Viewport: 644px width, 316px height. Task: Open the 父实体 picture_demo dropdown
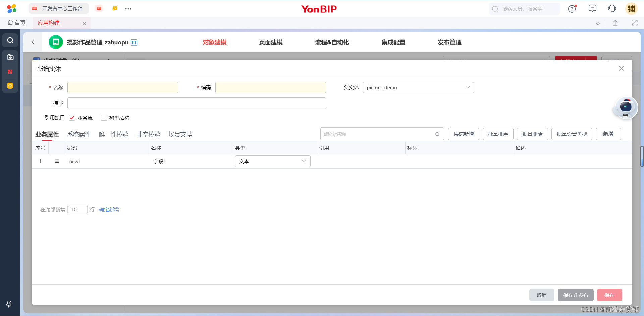click(418, 88)
